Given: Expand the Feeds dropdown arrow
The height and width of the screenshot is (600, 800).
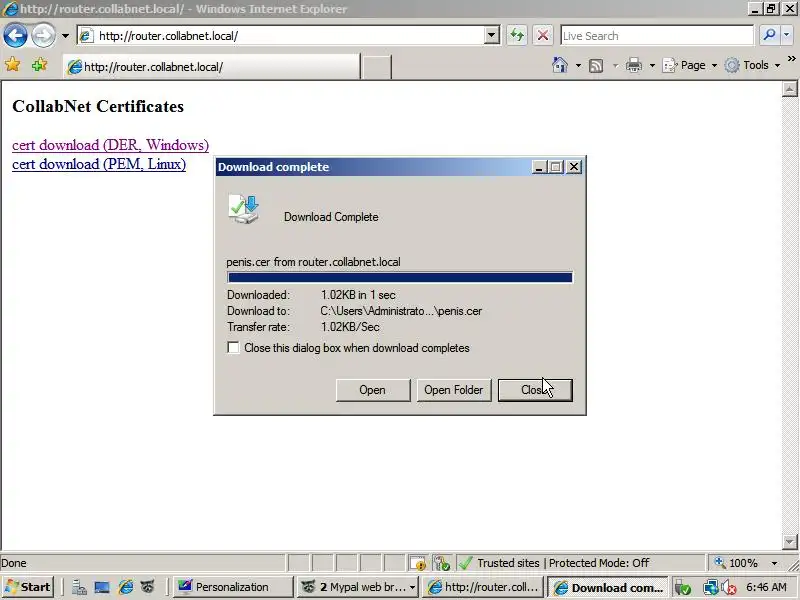Looking at the screenshot, I should 615,65.
